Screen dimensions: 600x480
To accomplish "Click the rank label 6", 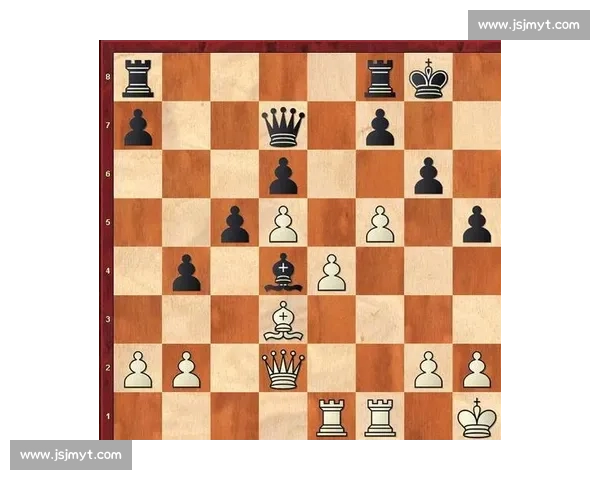I will click(x=108, y=174).
